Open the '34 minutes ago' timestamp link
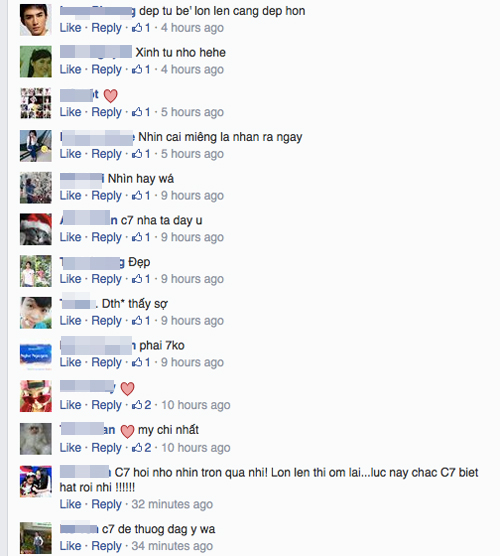500x556 pixels. point(172,546)
